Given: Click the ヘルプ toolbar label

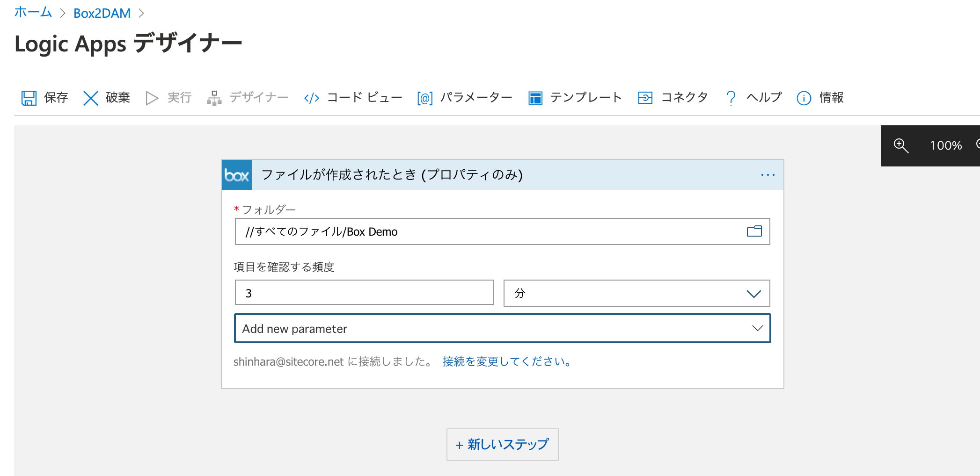Looking at the screenshot, I should (x=764, y=97).
